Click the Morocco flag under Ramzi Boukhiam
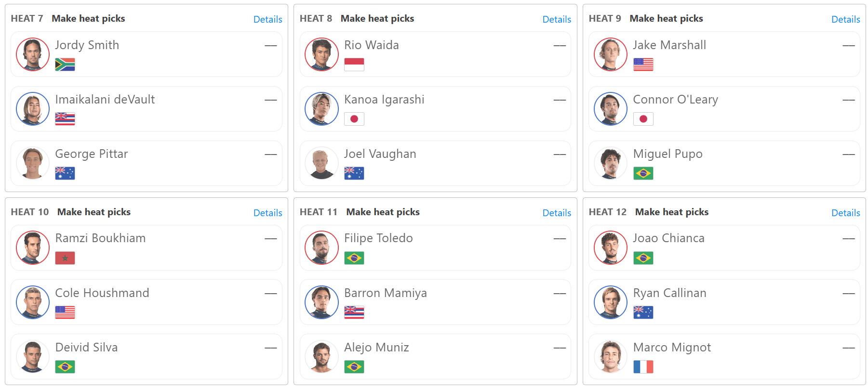 [x=65, y=258]
